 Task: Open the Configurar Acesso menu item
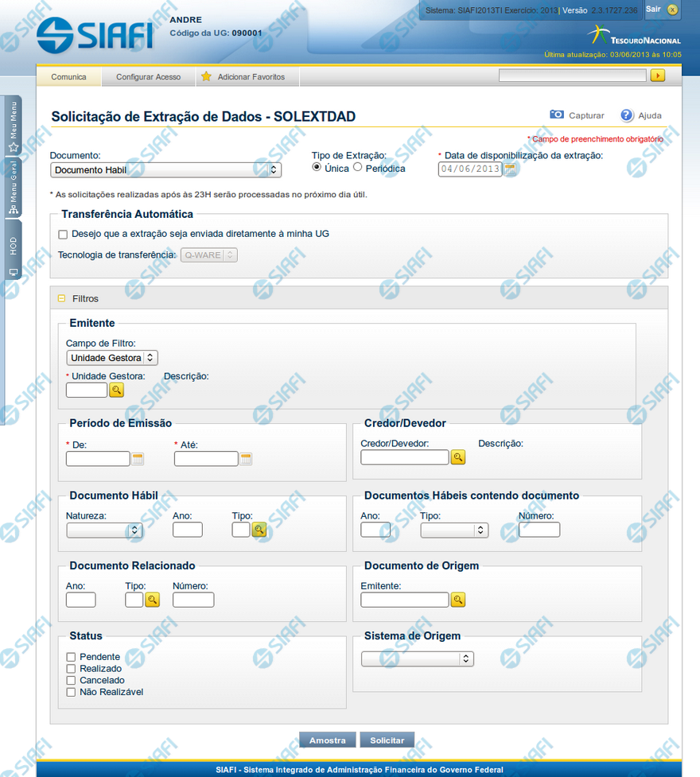[x=148, y=77]
